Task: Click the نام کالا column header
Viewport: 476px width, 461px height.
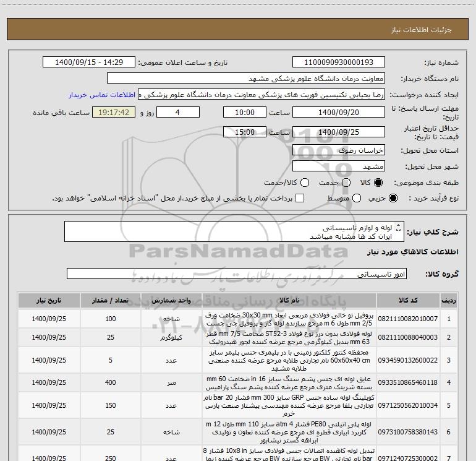Action: pos(289,301)
